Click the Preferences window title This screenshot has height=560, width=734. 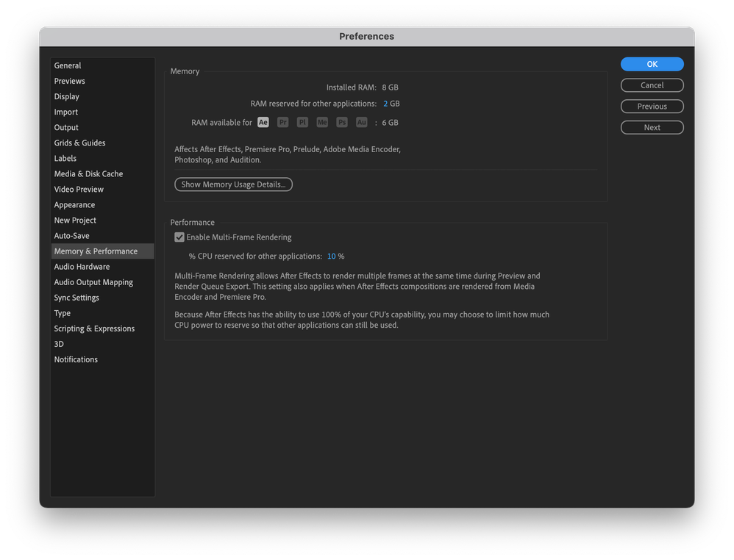coord(366,37)
